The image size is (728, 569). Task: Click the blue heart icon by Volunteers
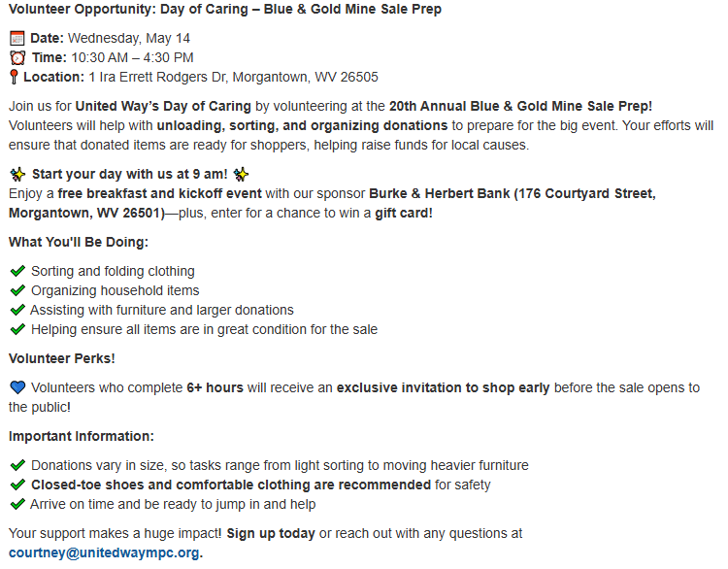point(17,387)
